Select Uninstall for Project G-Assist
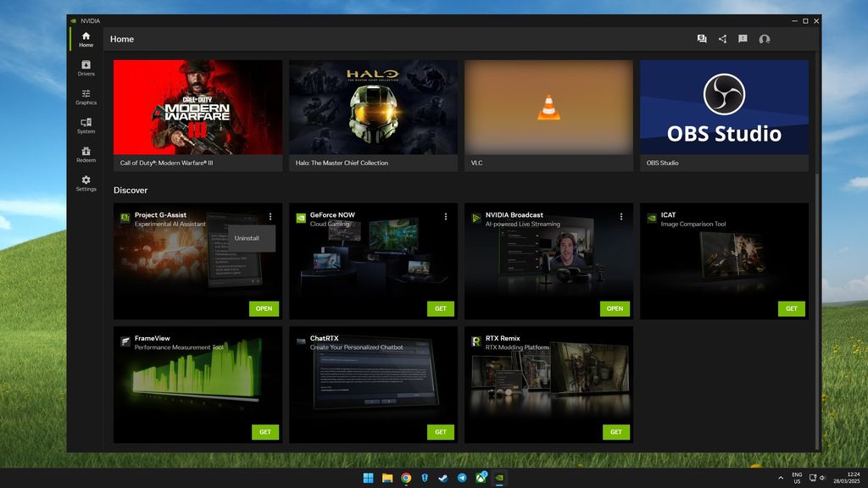Viewport: 868px width, 488px height. click(247, 238)
